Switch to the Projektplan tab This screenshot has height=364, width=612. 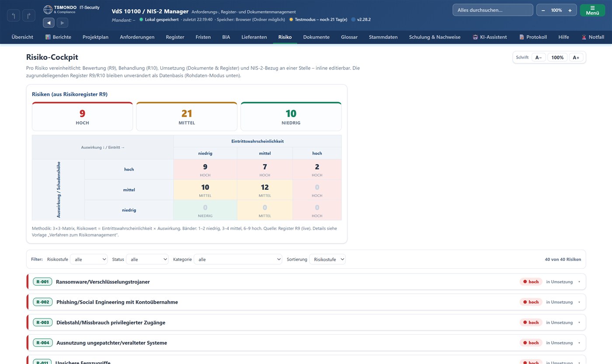(95, 37)
